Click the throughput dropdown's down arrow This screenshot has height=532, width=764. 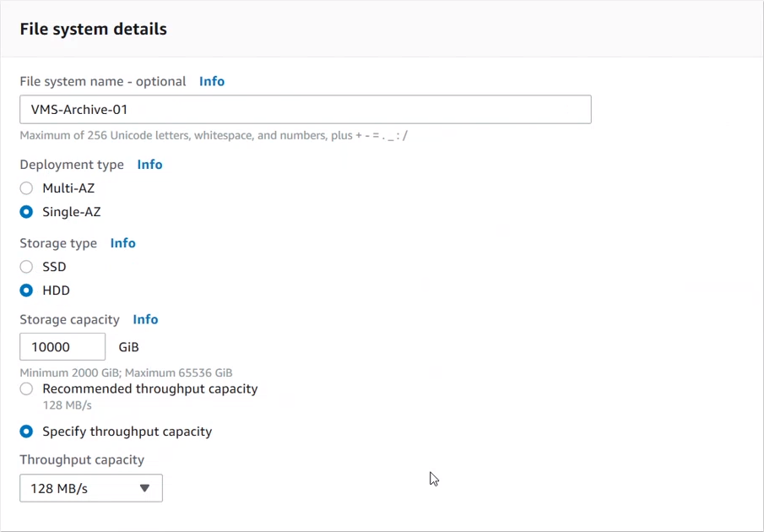point(144,488)
